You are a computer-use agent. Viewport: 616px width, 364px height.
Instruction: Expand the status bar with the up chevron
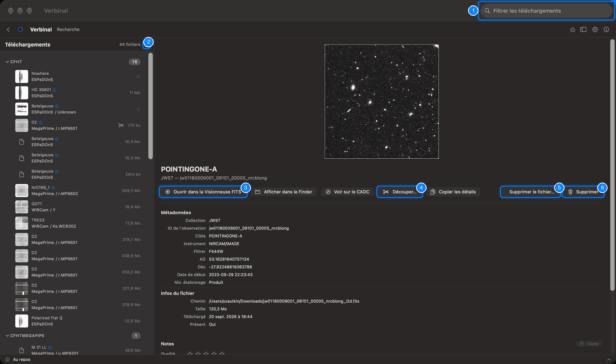(x=609, y=359)
